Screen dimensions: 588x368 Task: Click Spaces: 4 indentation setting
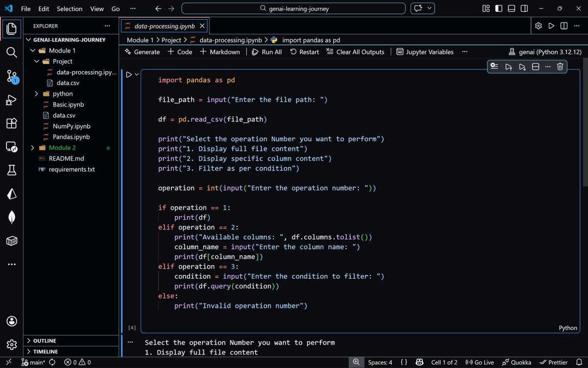pyautogui.click(x=380, y=362)
